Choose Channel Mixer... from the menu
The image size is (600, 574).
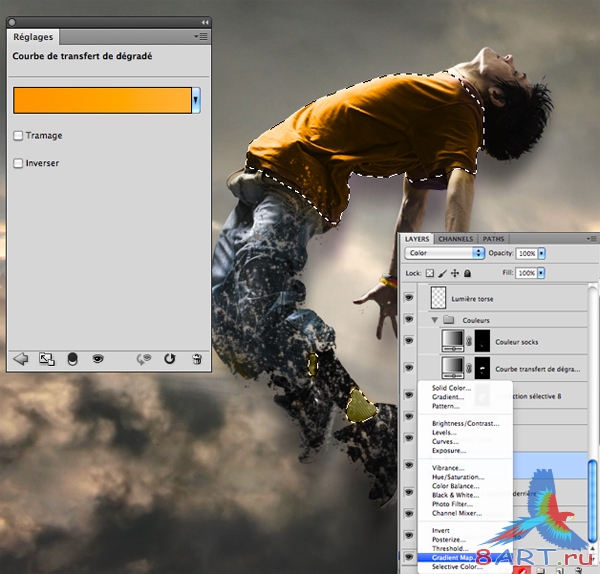[x=457, y=514]
